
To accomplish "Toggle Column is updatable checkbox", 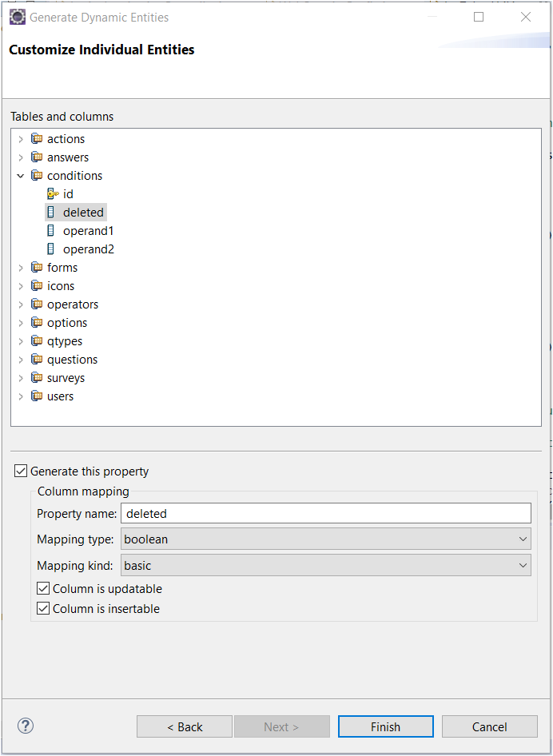I will 43,589.
